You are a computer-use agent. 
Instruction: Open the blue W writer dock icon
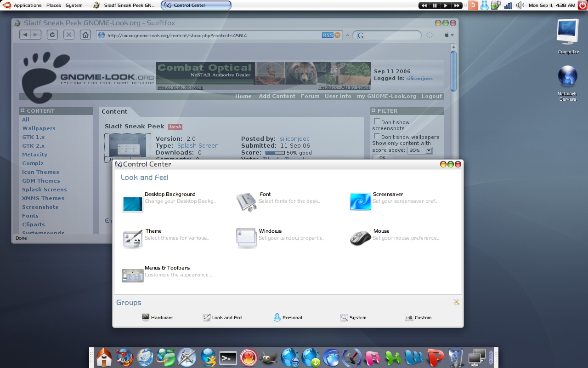click(414, 358)
